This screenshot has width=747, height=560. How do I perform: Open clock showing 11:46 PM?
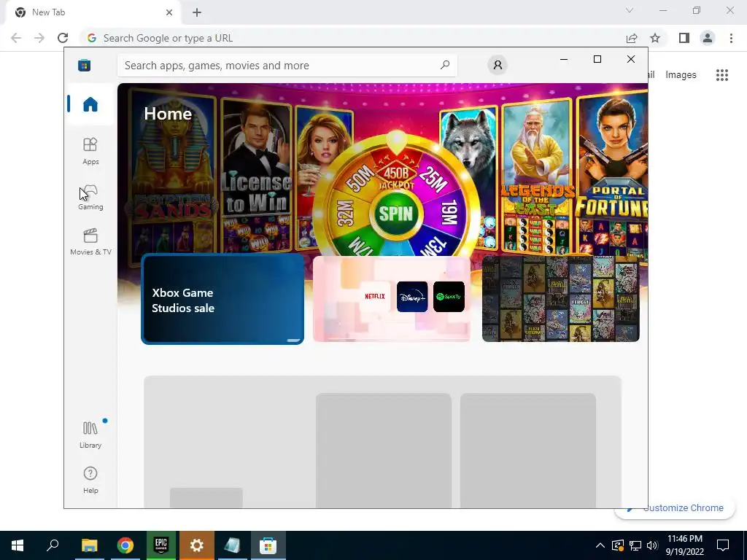[x=684, y=545]
